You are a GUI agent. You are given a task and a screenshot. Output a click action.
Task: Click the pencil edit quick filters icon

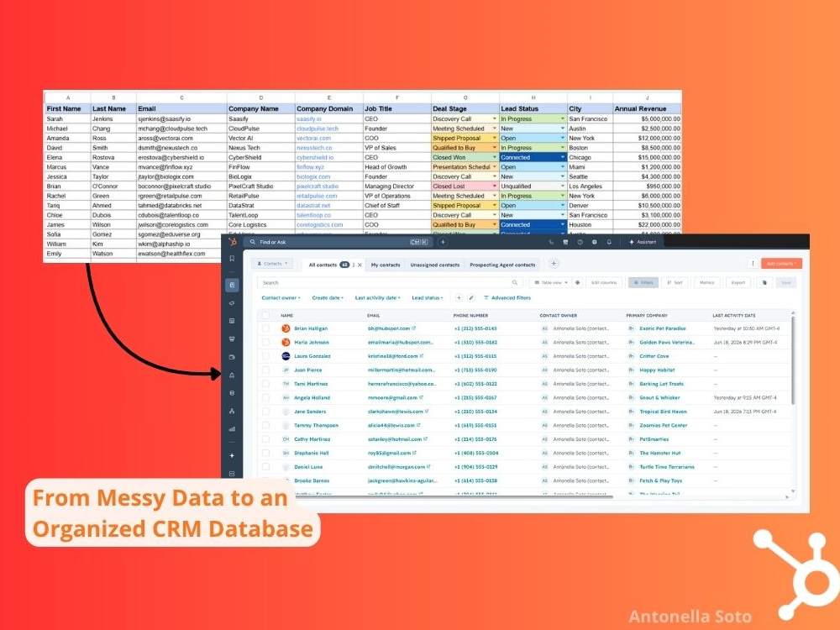pos(471,298)
